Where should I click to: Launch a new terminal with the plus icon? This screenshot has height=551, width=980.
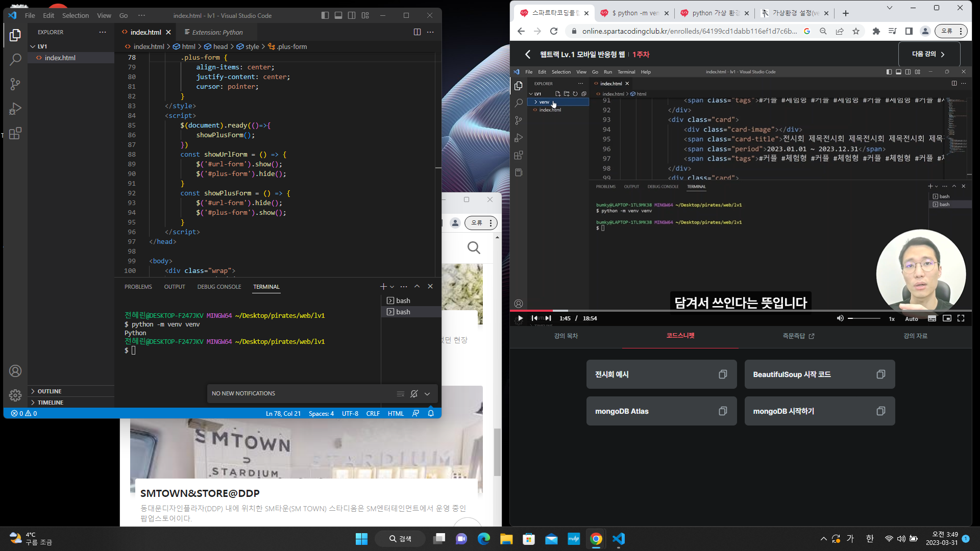pyautogui.click(x=383, y=287)
